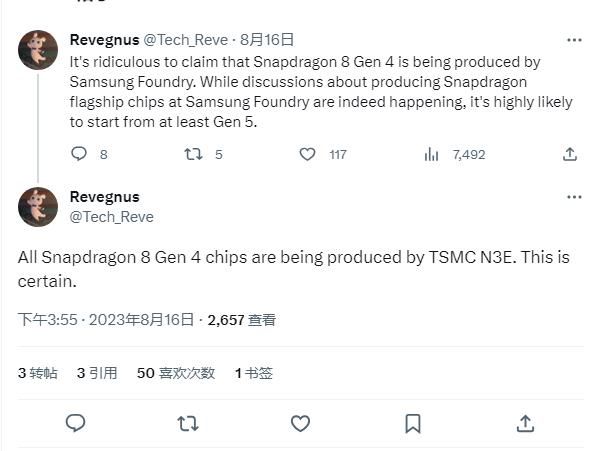This screenshot has height=451, width=600.
Task: Share the first tweet
Action: (570, 154)
